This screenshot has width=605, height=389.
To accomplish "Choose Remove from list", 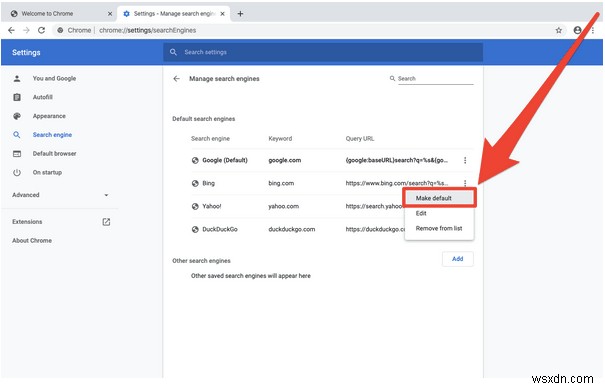I will pos(439,228).
